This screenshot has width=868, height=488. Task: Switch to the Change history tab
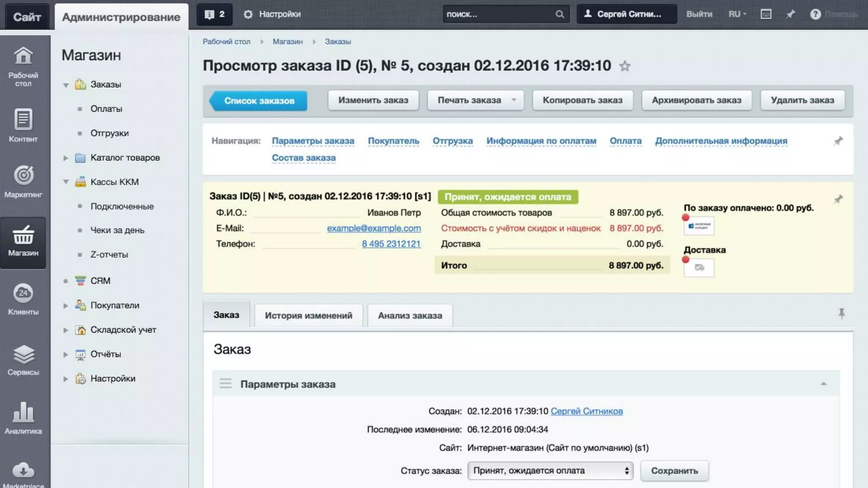click(308, 316)
